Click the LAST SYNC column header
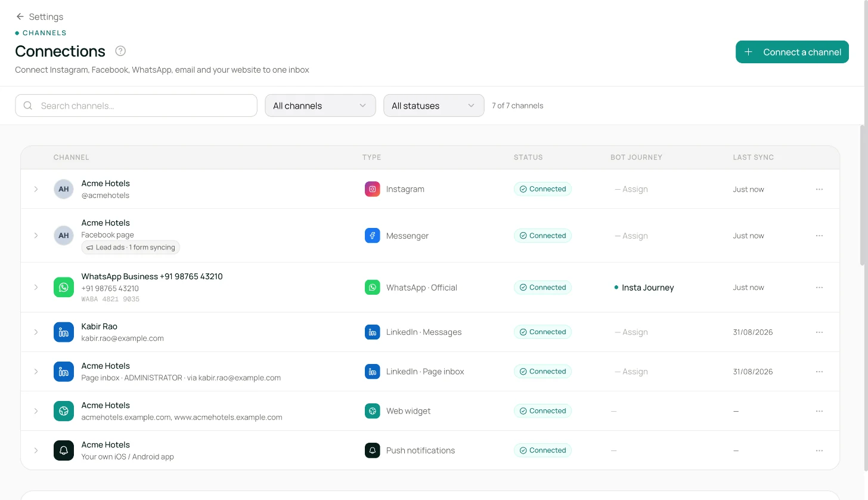The image size is (868, 500). (753, 158)
